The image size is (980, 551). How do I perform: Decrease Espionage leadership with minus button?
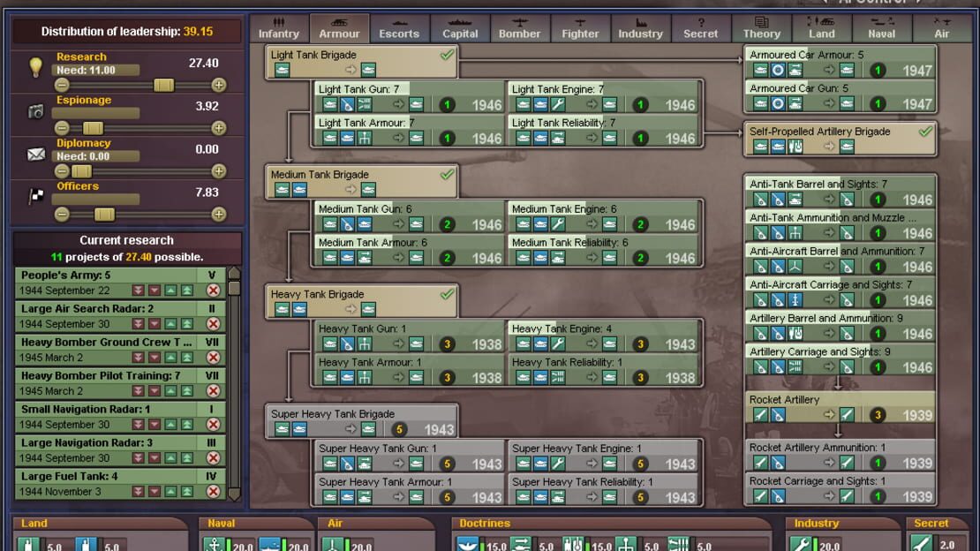(x=61, y=127)
